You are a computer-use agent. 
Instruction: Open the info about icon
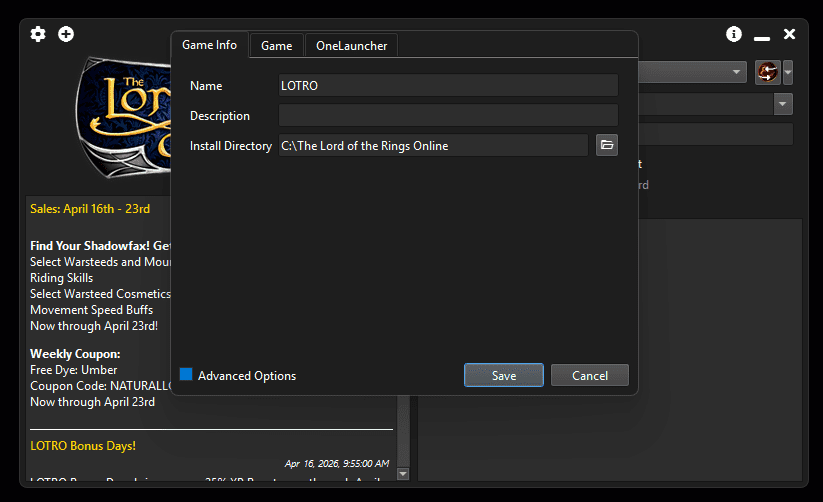[x=734, y=34]
